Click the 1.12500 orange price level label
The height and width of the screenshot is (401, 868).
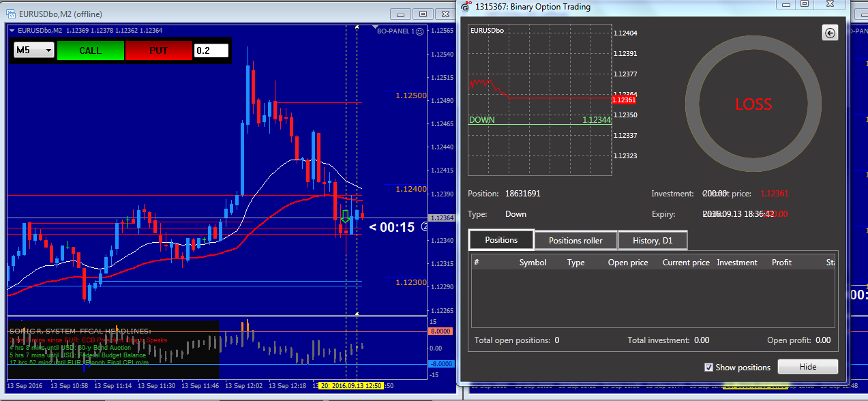[412, 95]
